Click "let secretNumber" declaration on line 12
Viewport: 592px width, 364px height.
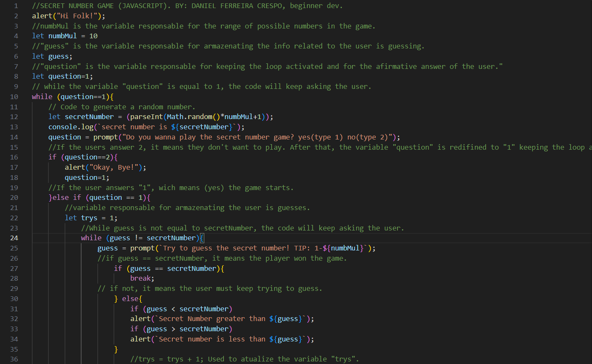(81, 117)
